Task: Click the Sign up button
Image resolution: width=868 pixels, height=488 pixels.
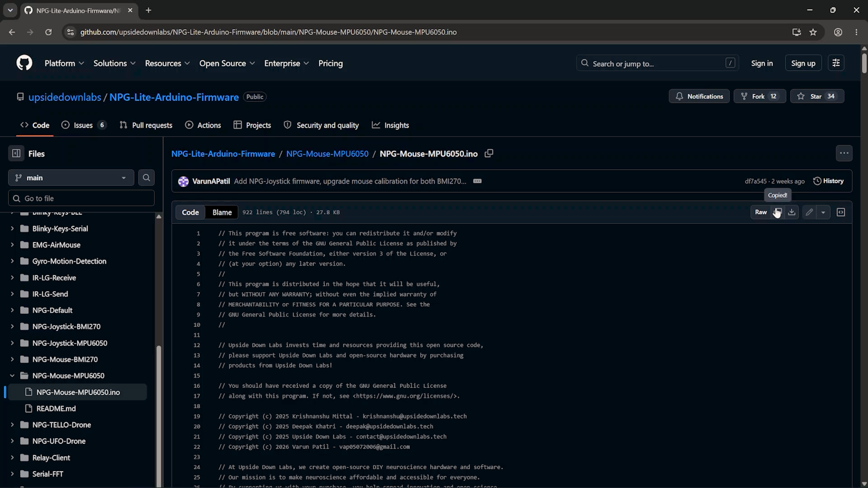Action: click(803, 63)
